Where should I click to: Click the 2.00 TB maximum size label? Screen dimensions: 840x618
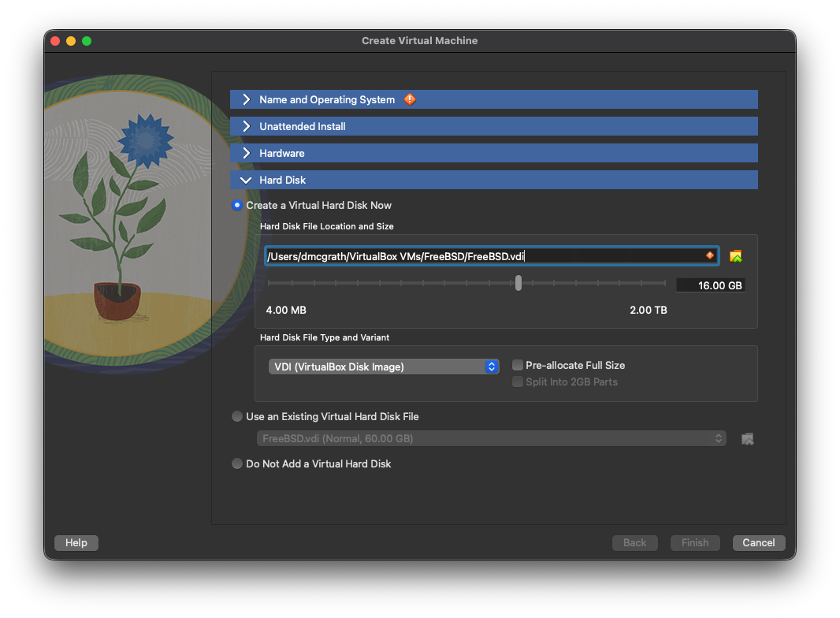[649, 310]
